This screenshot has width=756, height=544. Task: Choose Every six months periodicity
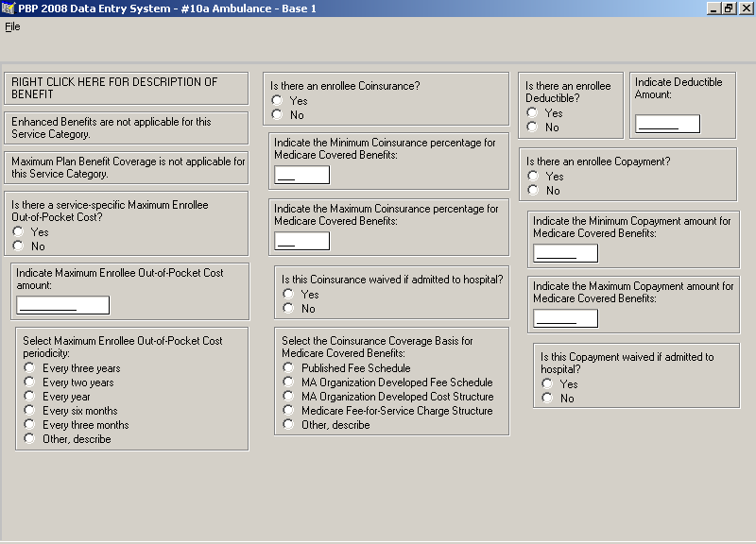(x=30, y=411)
